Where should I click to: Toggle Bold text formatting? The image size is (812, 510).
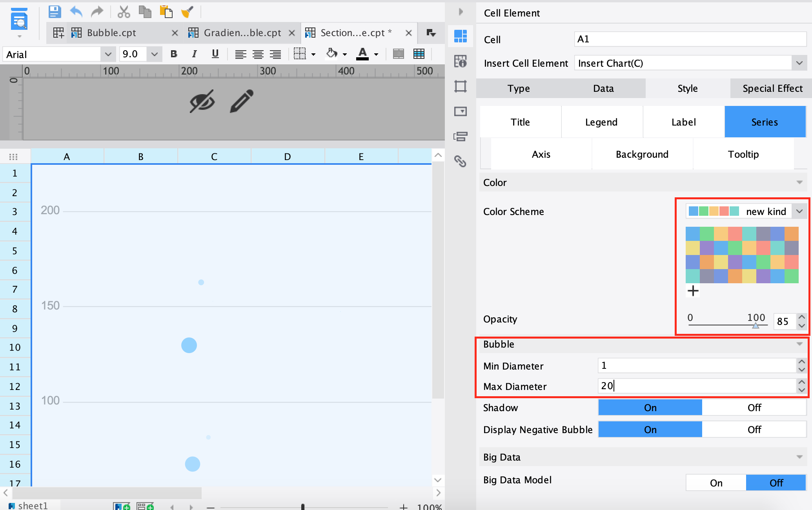174,54
